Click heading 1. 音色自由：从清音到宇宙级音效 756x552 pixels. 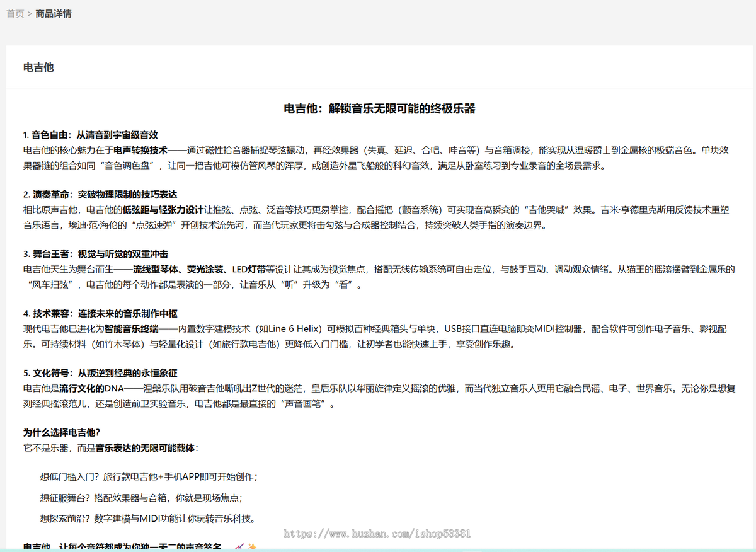(x=90, y=135)
